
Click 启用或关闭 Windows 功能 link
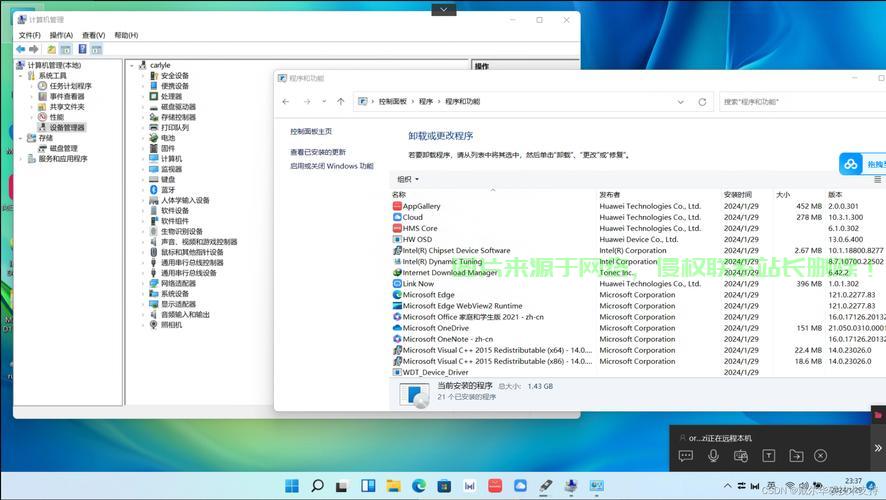pyautogui.click(x=332, y=166)
